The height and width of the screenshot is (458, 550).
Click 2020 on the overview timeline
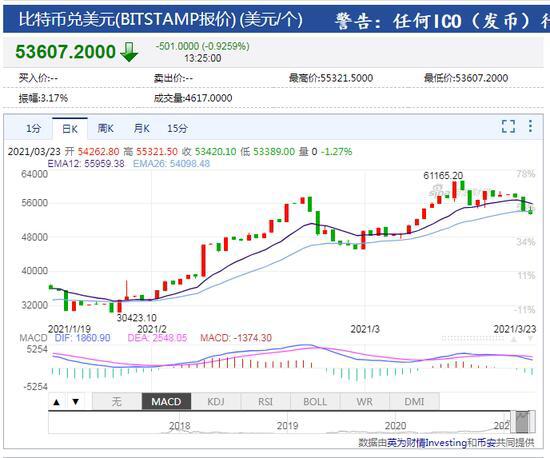pyautogui.click(x=395, y=426)
